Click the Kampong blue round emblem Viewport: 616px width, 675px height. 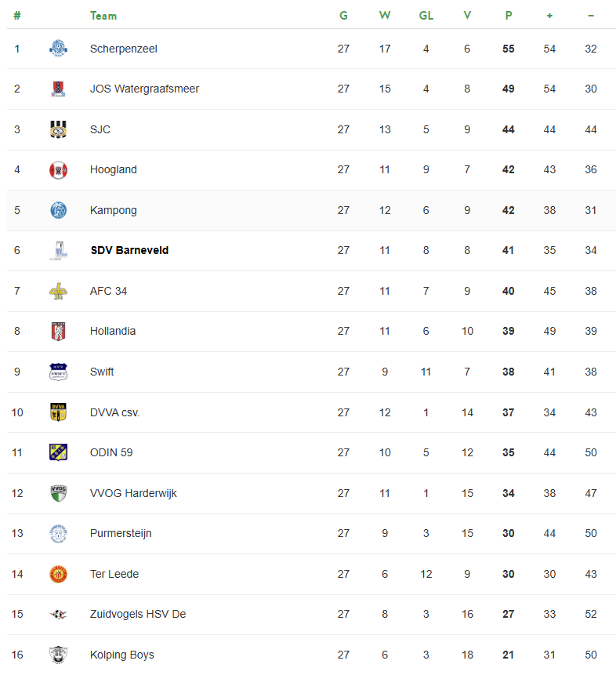[x=58, y=210]
